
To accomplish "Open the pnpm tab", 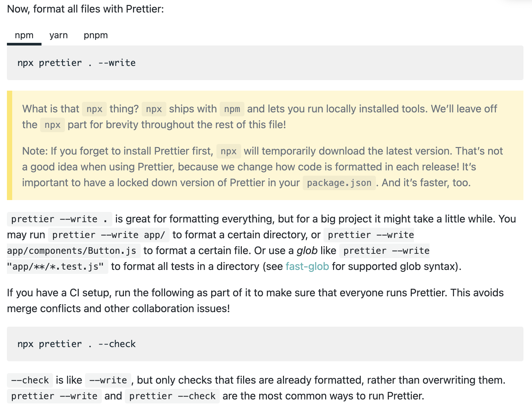I will coord(96,35).
